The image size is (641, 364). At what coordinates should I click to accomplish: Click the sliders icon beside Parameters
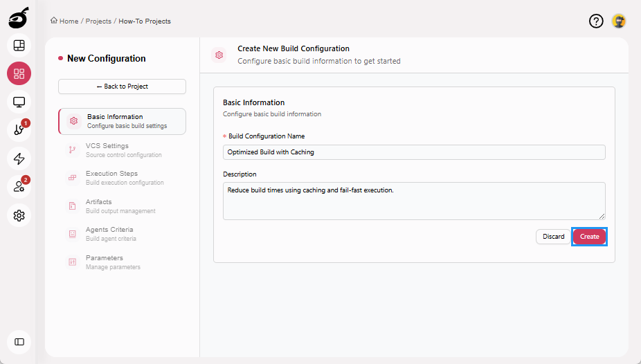coord(73,262)
